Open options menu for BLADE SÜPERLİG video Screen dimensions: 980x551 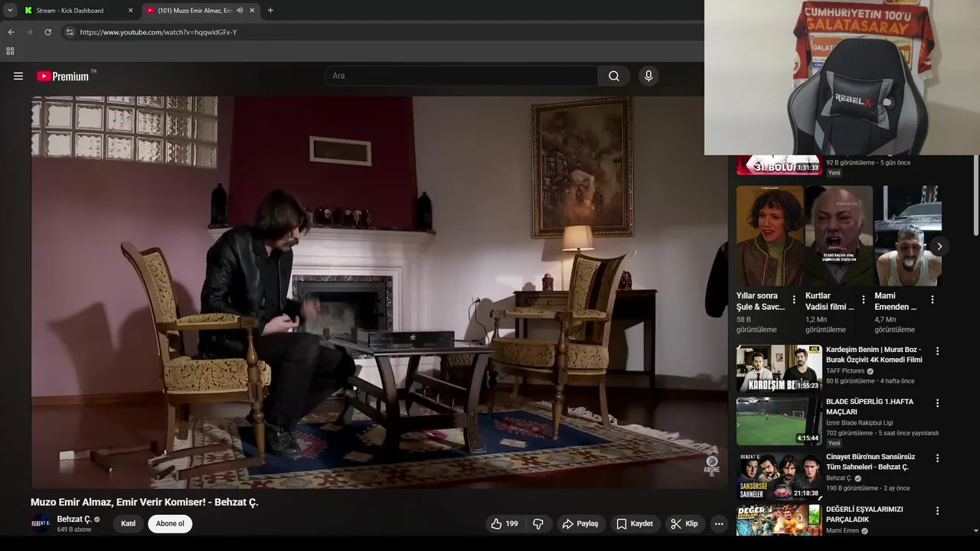[x=937, y=403]
